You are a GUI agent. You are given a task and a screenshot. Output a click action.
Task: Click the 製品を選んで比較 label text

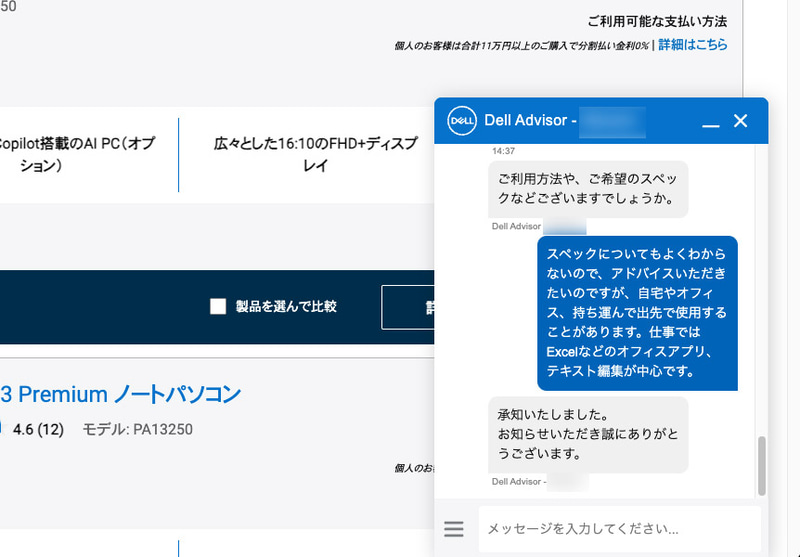286,307
